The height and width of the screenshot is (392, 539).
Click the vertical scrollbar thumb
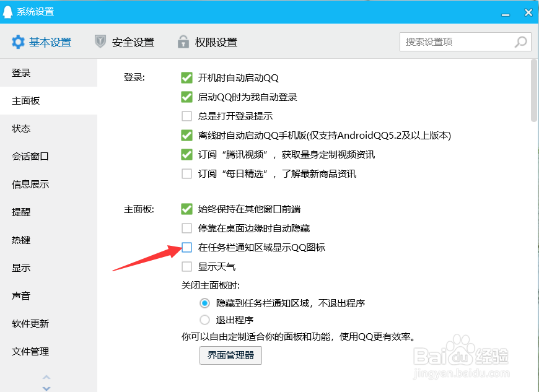click(x=534, y=90)
